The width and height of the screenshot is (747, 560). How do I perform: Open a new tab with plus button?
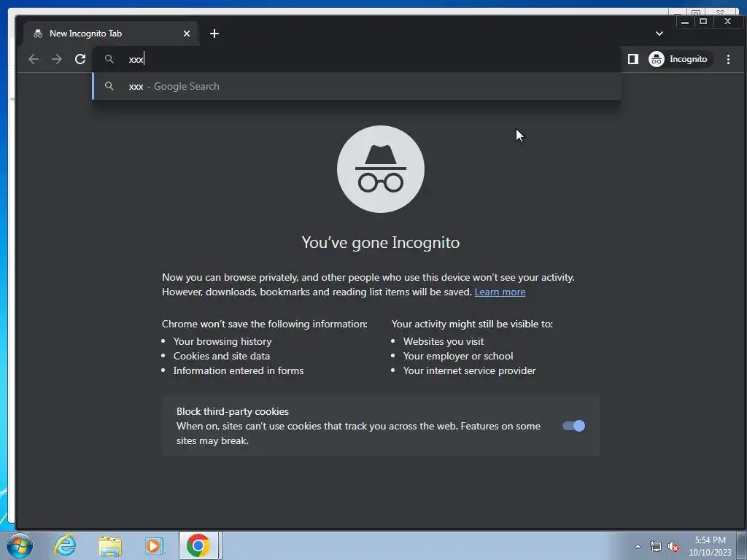214,34
